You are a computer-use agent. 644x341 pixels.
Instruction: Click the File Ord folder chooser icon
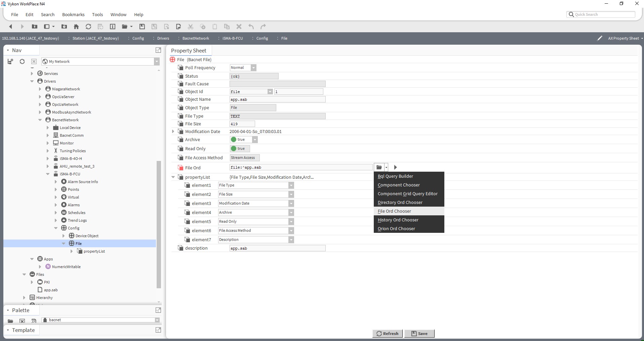point(379,167)
